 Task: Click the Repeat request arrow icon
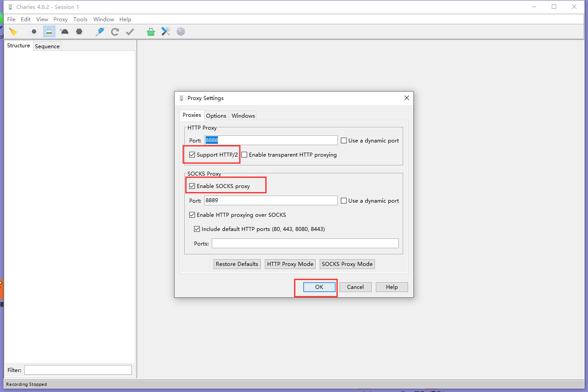tap(115, 31)
